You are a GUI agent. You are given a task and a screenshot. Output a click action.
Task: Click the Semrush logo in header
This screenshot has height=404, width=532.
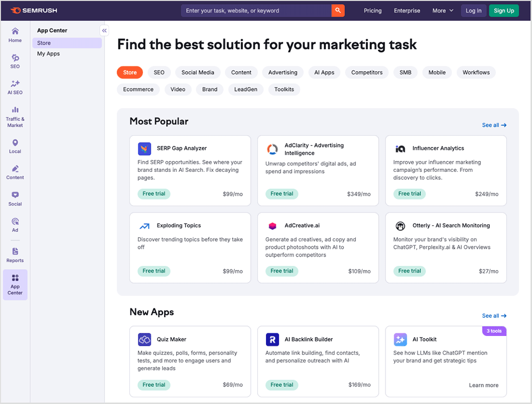click(34, 10)
